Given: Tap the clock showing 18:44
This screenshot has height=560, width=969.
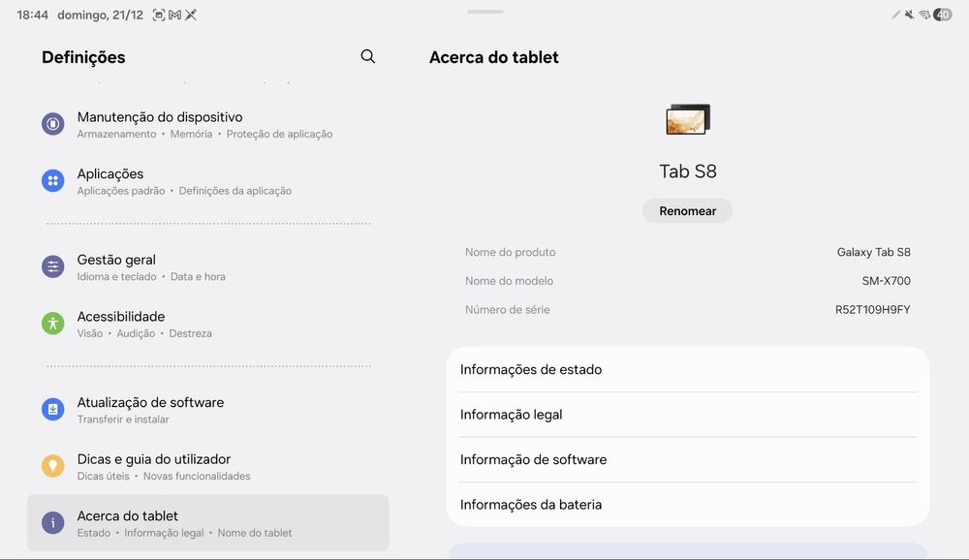Looking at the screenshot, I should pyautogui.click(x=32, y=15).
